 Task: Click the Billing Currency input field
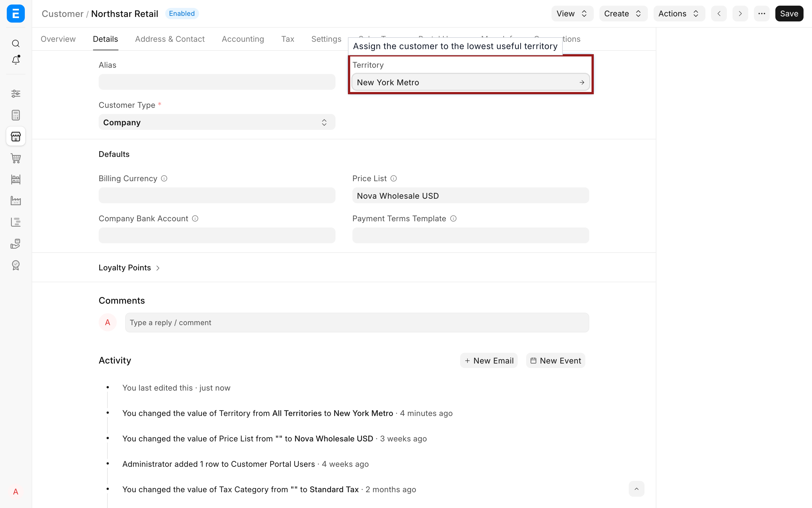click(217, 196)
